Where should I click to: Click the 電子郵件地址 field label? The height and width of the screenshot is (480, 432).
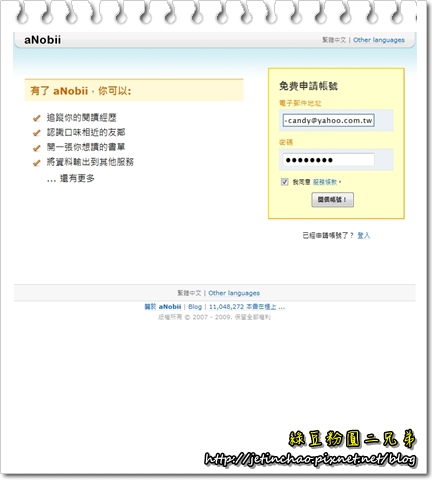300,103
